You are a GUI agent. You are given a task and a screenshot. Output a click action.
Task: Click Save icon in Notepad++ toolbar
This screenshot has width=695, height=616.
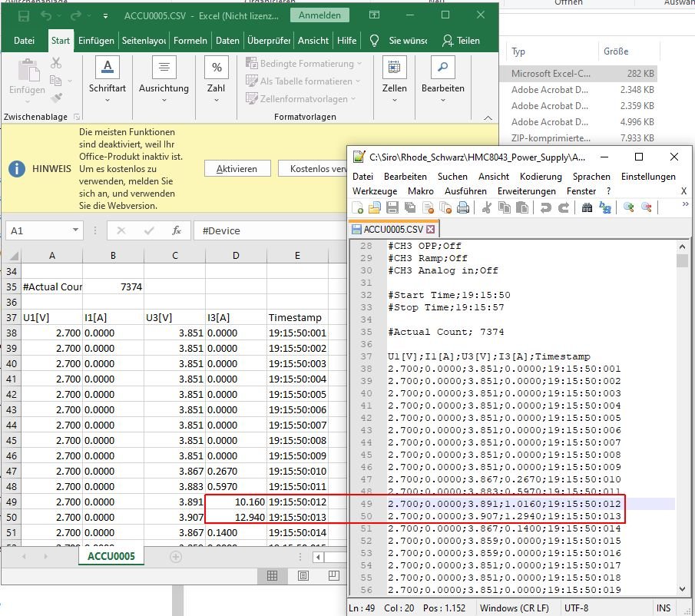(x=392, y=207)
